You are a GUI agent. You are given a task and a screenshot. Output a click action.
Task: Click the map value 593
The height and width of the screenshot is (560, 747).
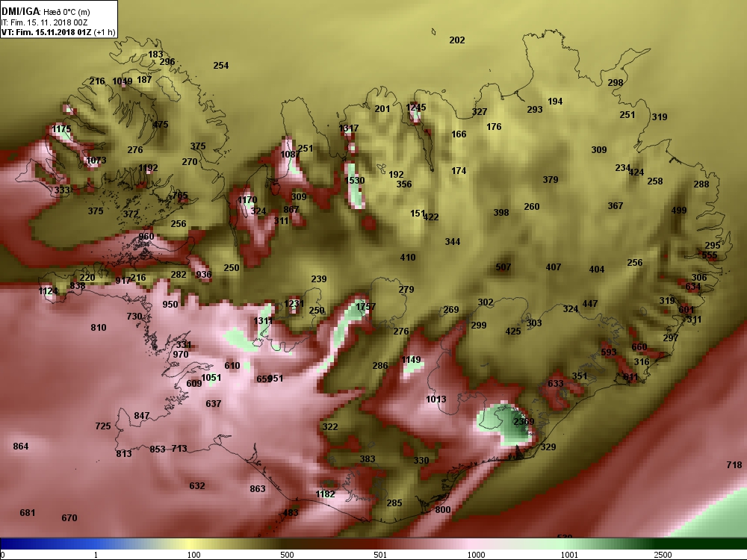tap(608, 352)
